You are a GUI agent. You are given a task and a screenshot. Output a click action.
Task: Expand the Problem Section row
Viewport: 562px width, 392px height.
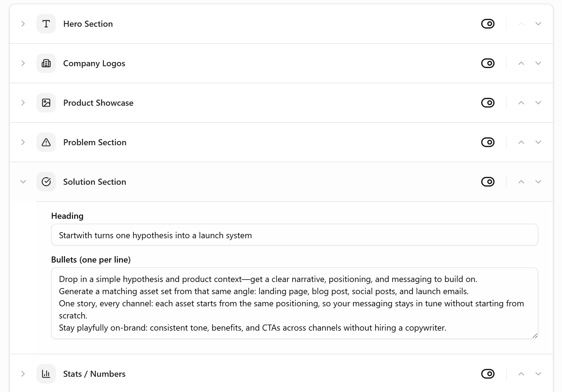(x=23, y=142)
